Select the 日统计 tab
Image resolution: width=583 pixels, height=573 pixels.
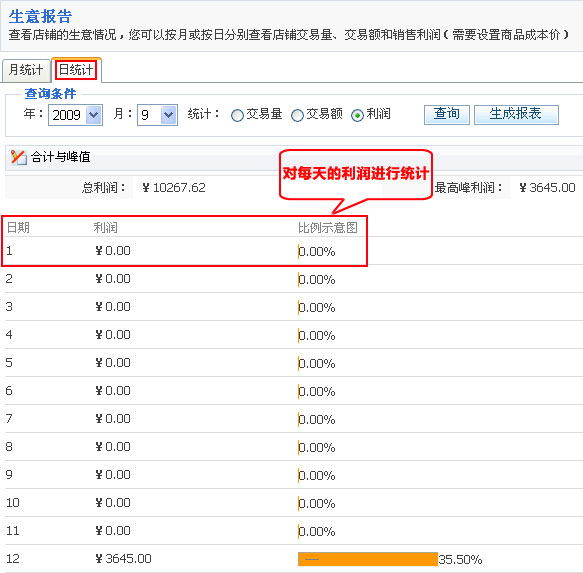pyautogui.click(x=76, y=70)
